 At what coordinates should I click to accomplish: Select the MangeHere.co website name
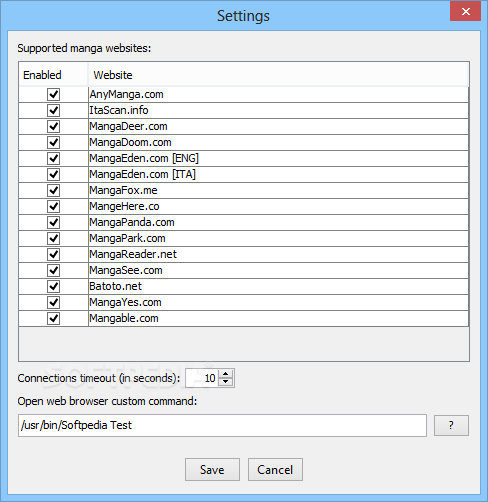pyautogui.click(x=124, y=206)
